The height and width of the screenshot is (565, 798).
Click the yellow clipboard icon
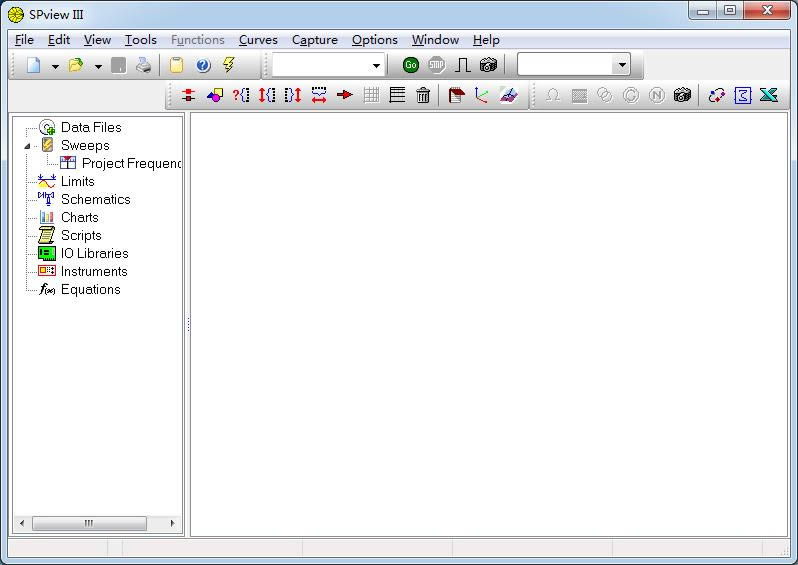click(176, 65)
